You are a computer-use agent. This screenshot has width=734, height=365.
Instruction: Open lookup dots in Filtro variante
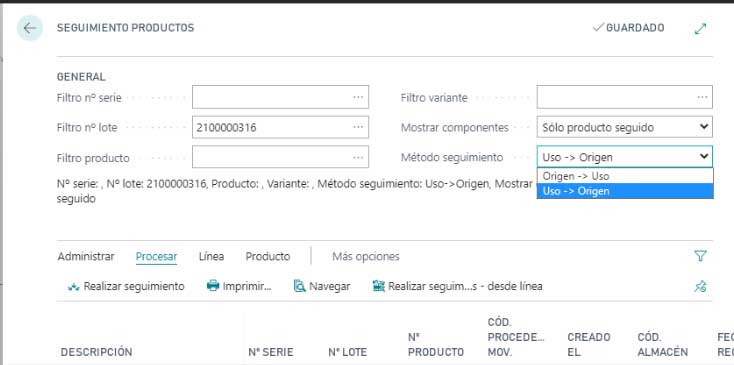(x=702, y=97)
